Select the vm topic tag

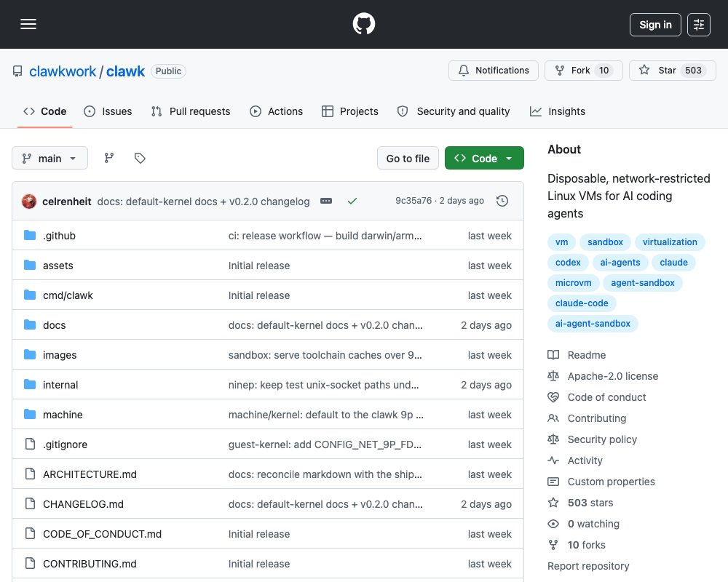click(x=561, y=242)
